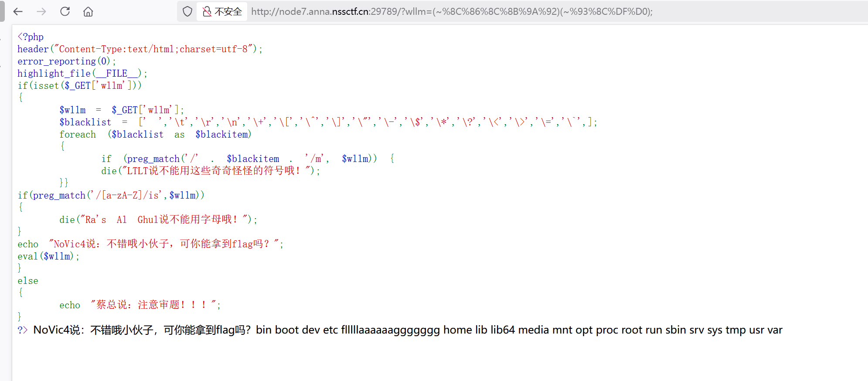This screenshot has height=381, width=868.
Task: Click the 'sbin' directory name in output
Action: [x=676, y=330]
